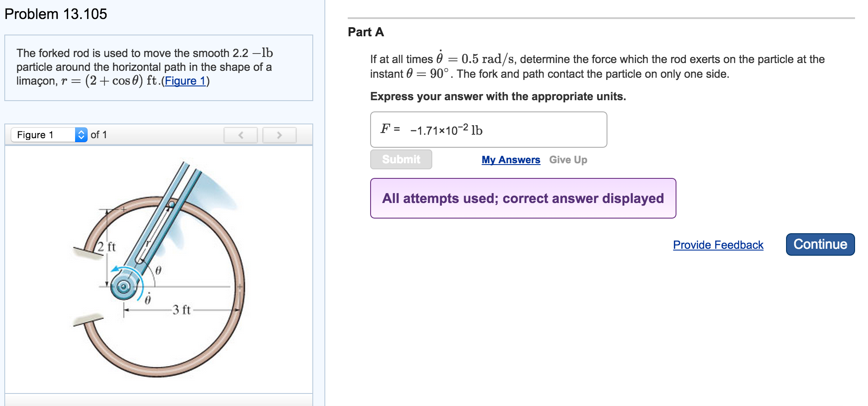868x406 pixels.
Task: Select the 3 ft dimension label
Action: tap(181, 310)
